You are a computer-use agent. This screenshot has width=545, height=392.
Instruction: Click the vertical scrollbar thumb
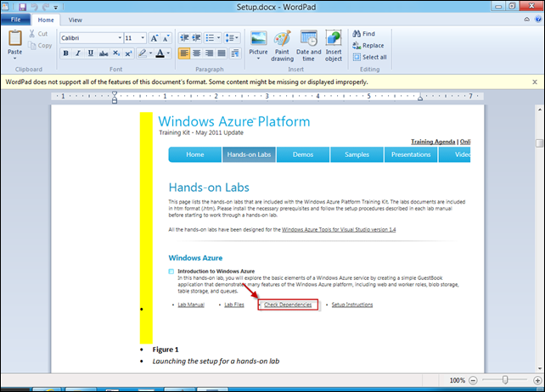pos(539,143)
